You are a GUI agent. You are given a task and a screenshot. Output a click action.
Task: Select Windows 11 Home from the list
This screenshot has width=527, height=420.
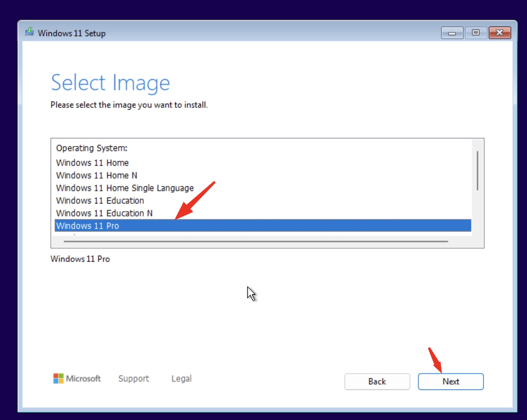click(x=92, y=163)
